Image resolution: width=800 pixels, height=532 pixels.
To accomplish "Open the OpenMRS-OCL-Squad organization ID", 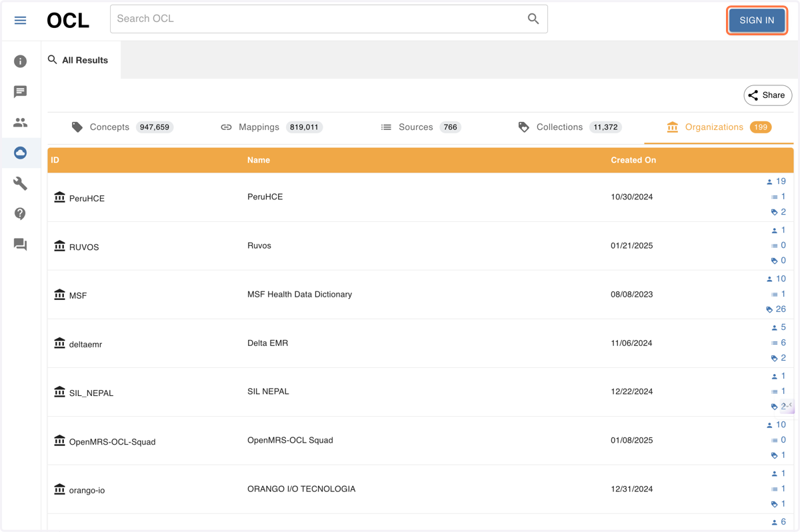I will 112,441.
